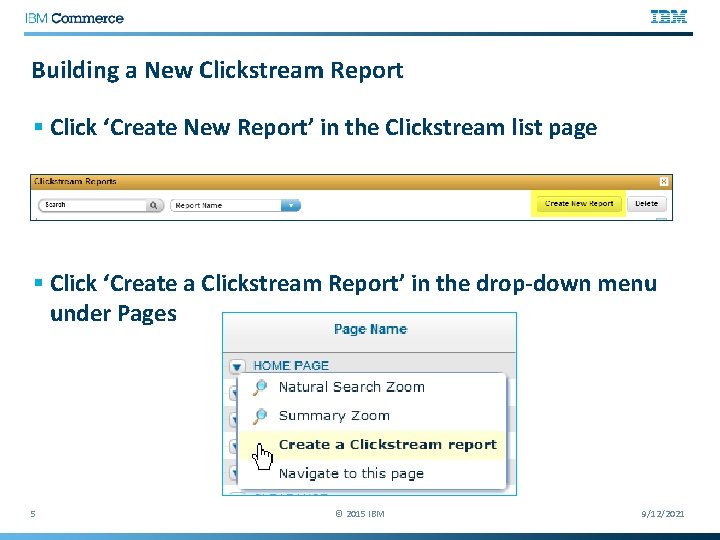Viewport: 720px width, 540px height.
Task: Click the Clickstream Reports title bar text
Action: [x=75, y=181]
